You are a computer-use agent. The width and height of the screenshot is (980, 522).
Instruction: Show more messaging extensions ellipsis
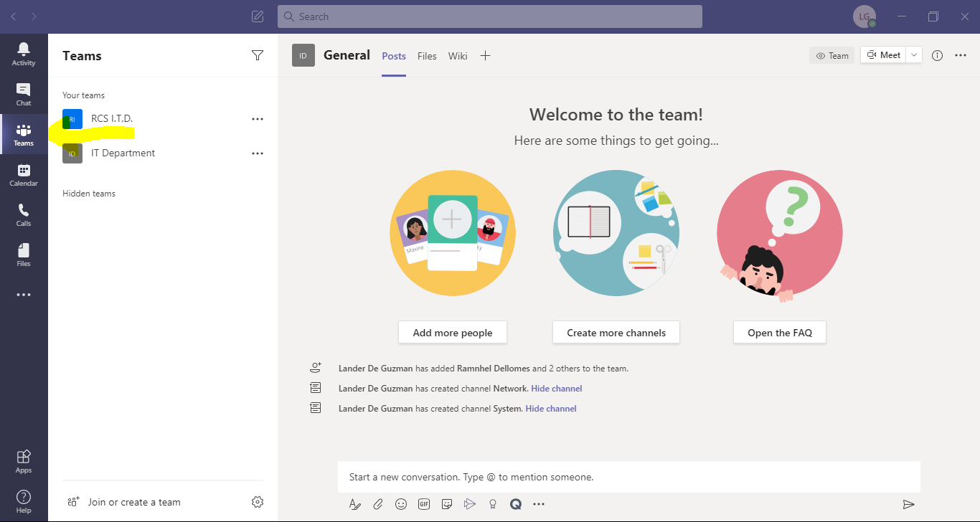tap(539, 504)
